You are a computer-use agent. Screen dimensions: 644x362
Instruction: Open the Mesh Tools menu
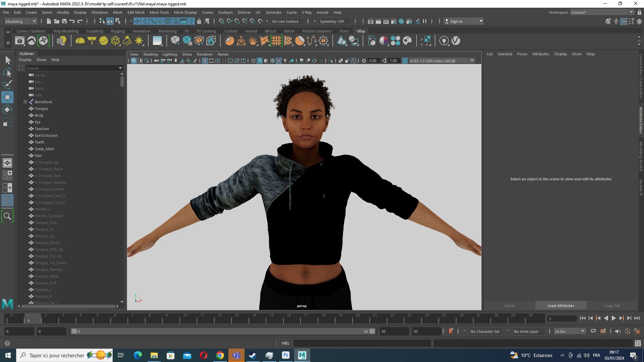click(159, 12)
